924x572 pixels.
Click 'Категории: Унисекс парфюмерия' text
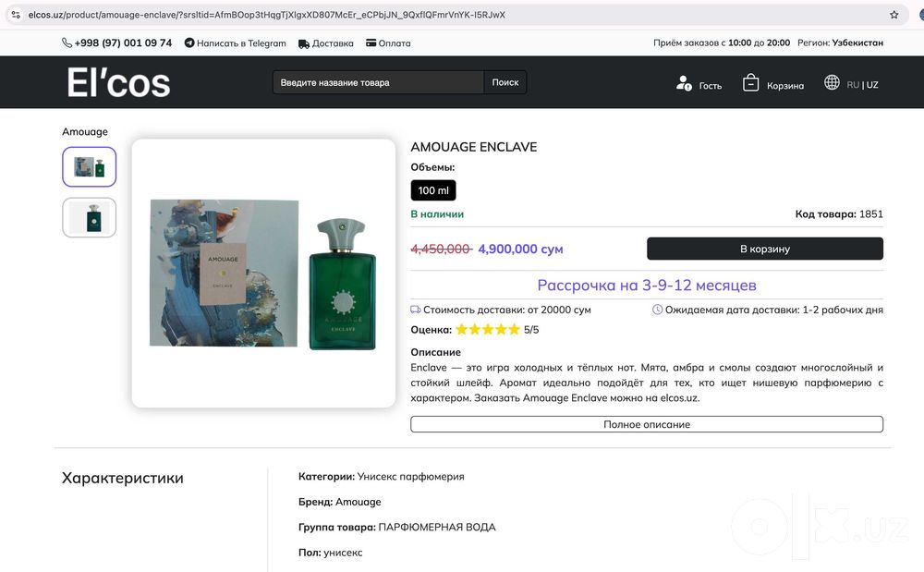(382, 477)
